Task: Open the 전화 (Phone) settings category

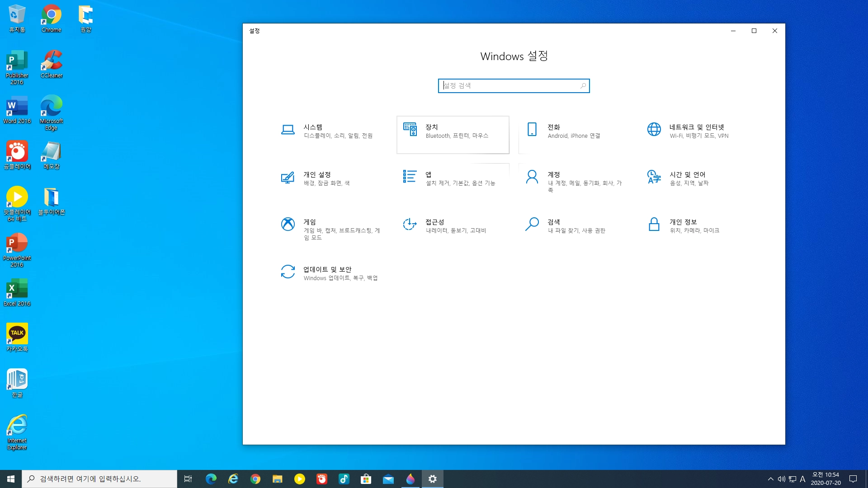Action: point(573,131)
